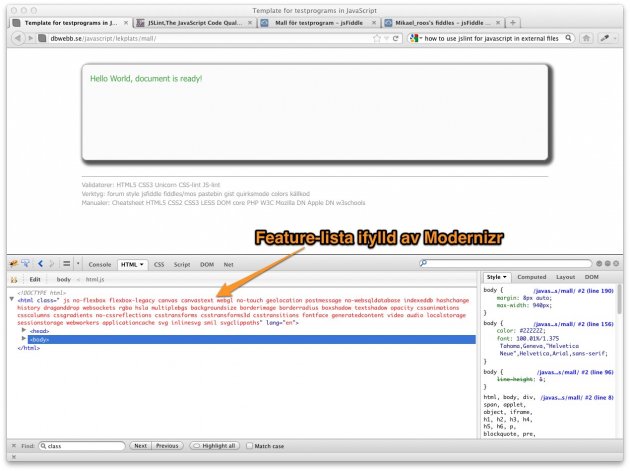
Task: Close the Find bar with X
Action: point(14,446)
